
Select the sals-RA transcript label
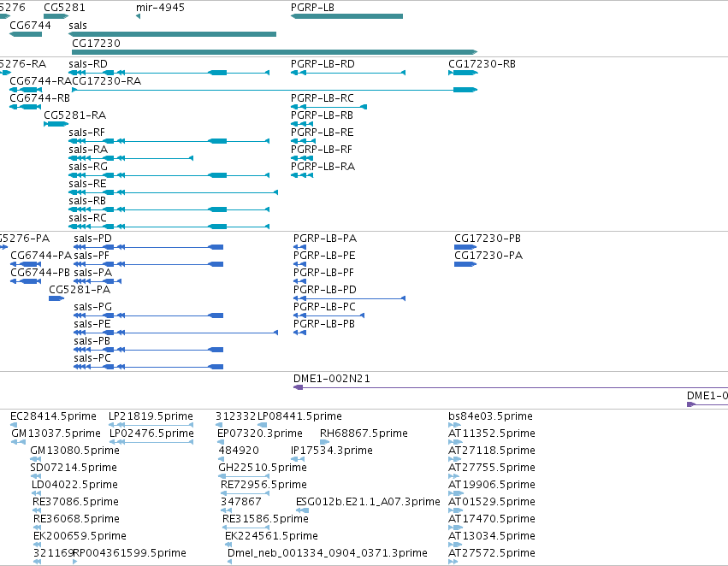[x=88, y=150]
